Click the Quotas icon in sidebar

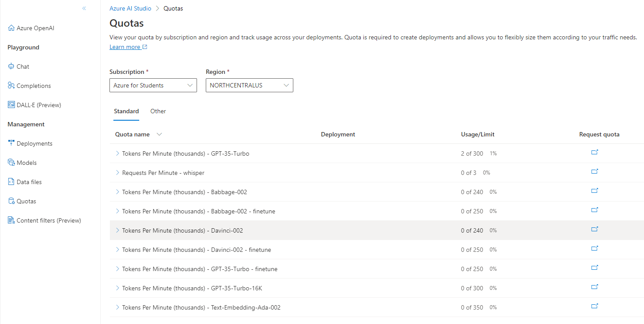pos(11,201)
